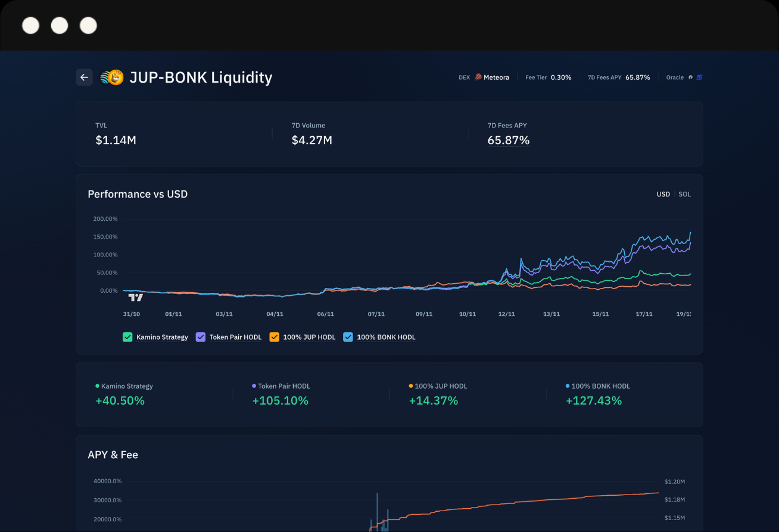Click the blue 100% BONK HODL dot
Image resolution: width=779 pixels, height=532 pixels.
[x=567, y=386]
